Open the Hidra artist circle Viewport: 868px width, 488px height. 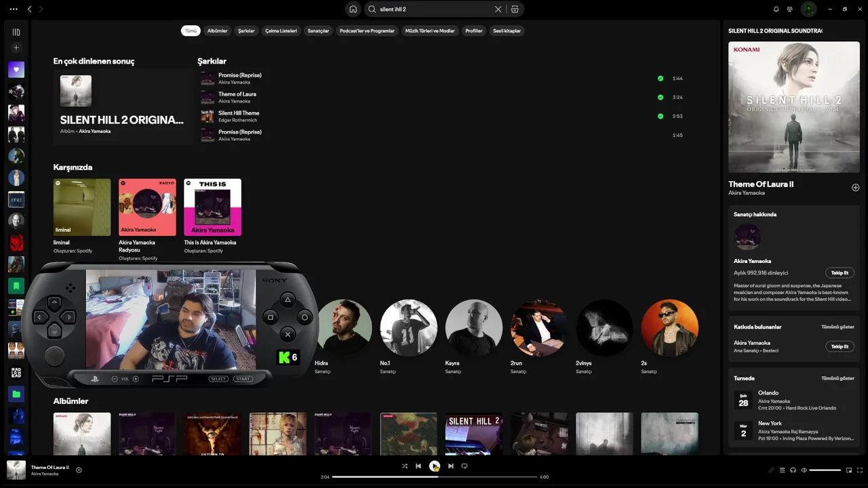point(344,327)
